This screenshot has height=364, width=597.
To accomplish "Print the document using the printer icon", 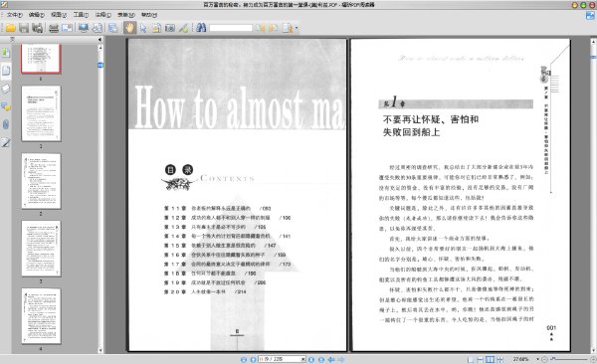I will 54,28.
